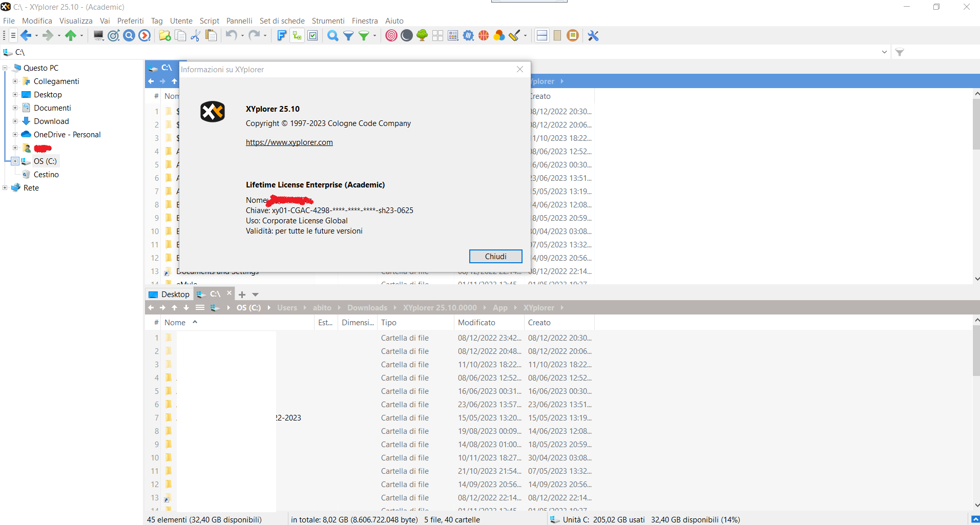Collapse the Questo PC tree node
980x525 pixels.
click(x=5, y=68)
